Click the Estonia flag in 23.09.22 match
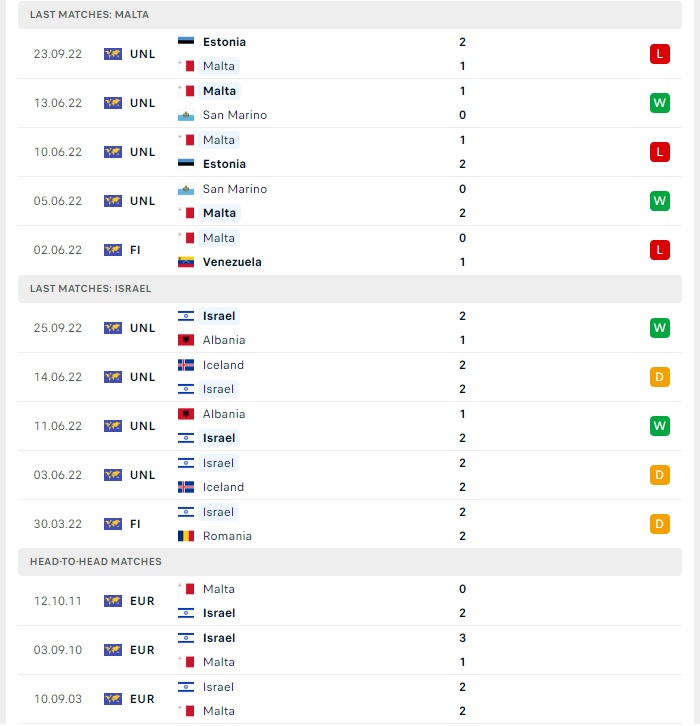 186,42
